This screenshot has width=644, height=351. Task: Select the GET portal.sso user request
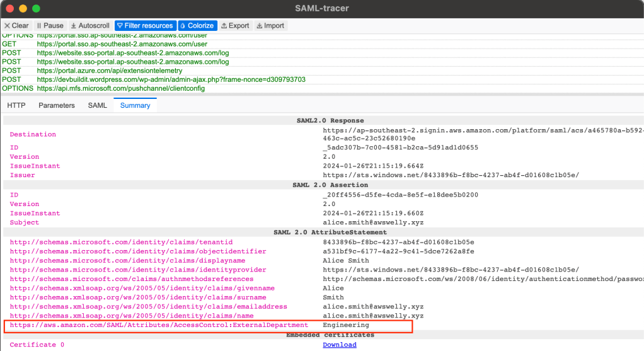tap(122, 44)
